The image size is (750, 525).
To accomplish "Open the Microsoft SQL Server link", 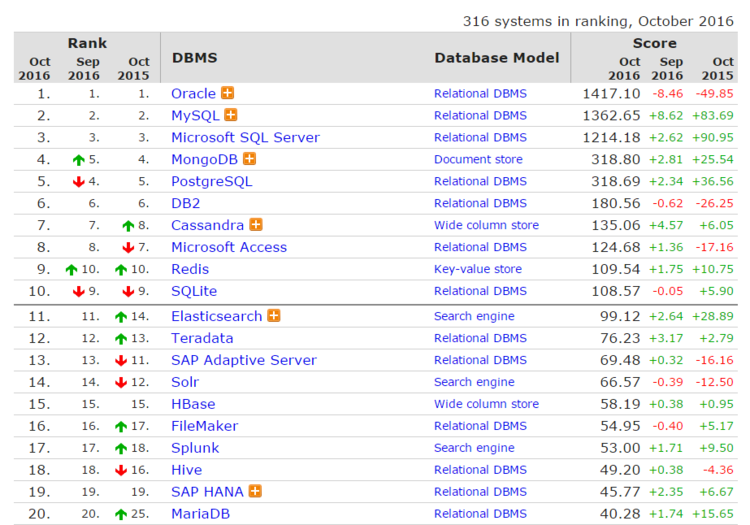I will tap(245, 138).
